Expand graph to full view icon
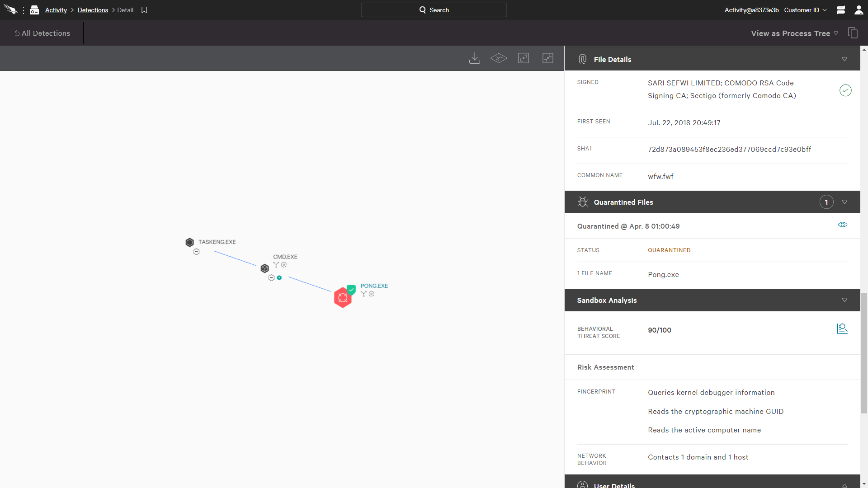 [x=524, y=58]
